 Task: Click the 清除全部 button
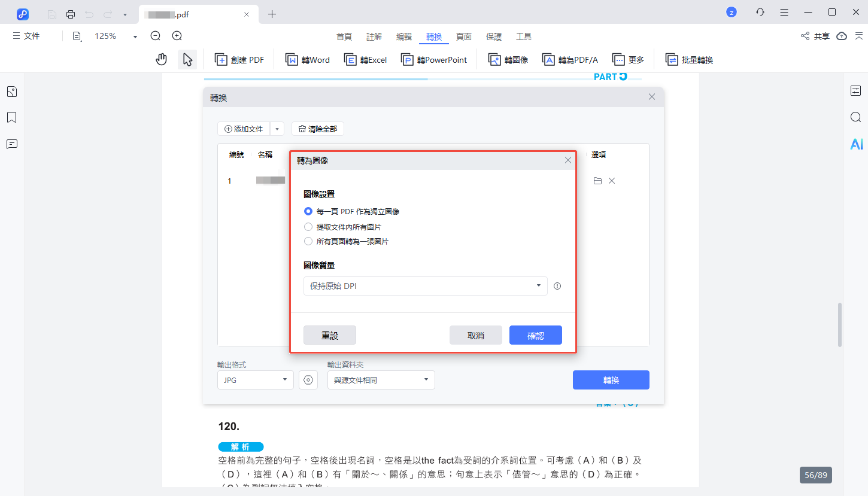click(318, 129)
